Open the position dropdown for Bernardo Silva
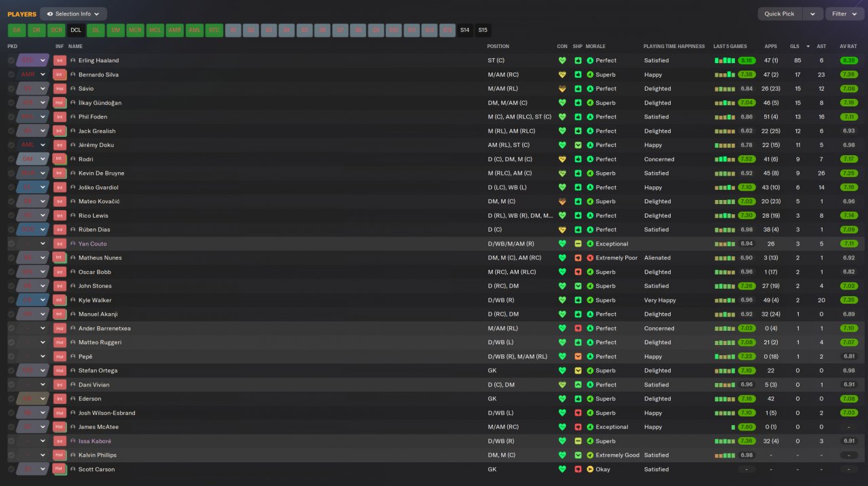This screenshot has height=486, width=868. 43,75
